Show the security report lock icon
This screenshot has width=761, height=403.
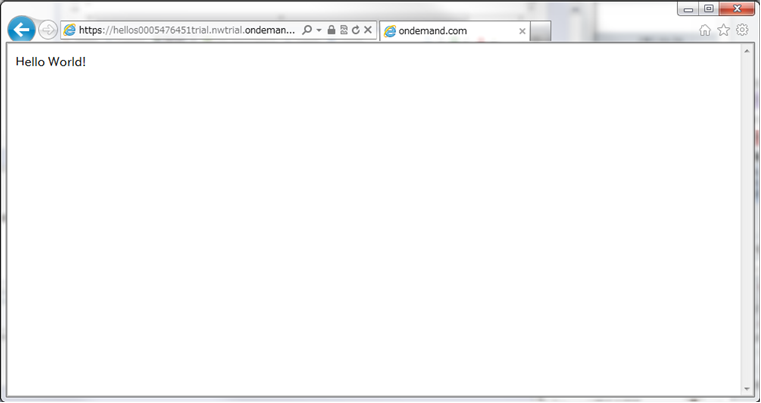pyautogui.click(x=331, y=30)
